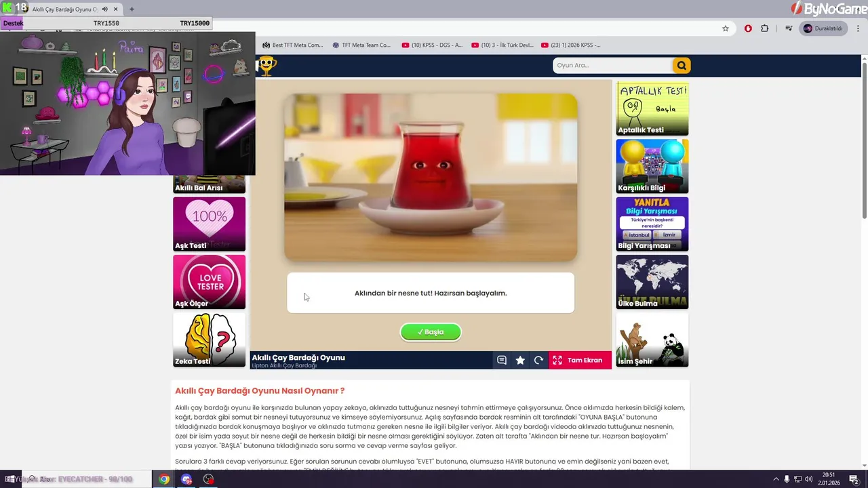Screen dimensions: 868x488
Task: Open the notification center icon
Action: [854, 479]
